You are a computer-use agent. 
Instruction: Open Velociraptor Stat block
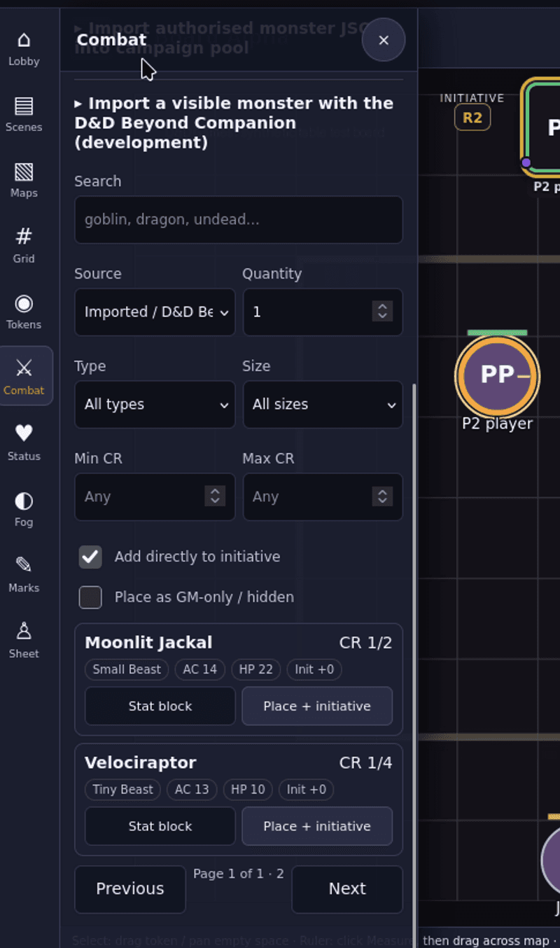pyautogui.click(x=160, y=826)
